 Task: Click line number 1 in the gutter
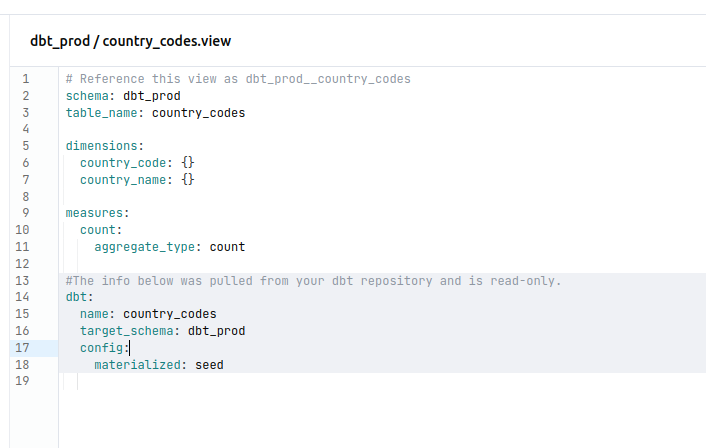point(25,79)
